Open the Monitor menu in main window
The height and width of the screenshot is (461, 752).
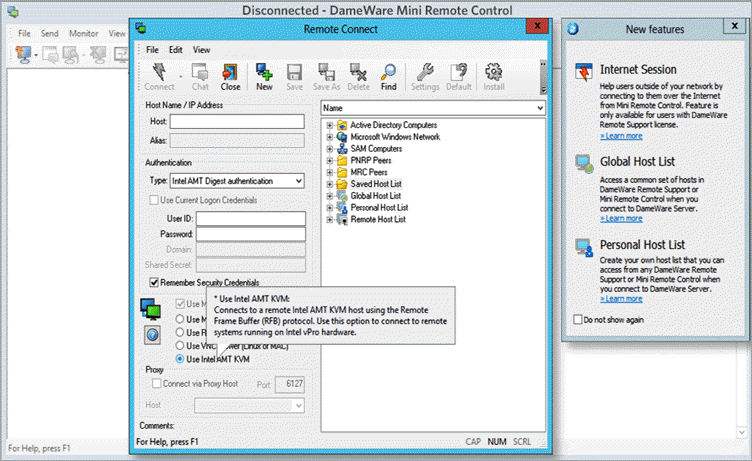pos(83,33)
